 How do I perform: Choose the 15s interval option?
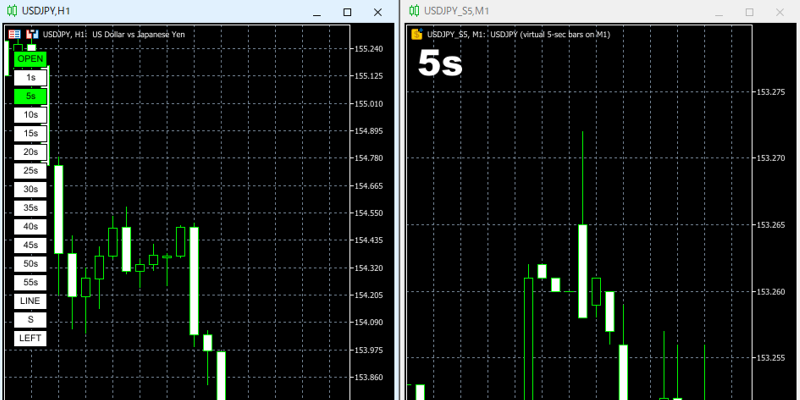click(30, 133)
